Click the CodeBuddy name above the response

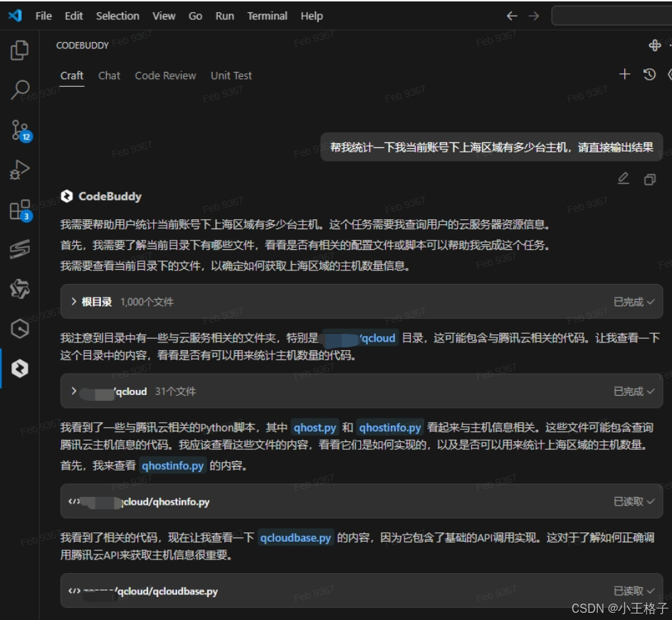coord(110,196)
